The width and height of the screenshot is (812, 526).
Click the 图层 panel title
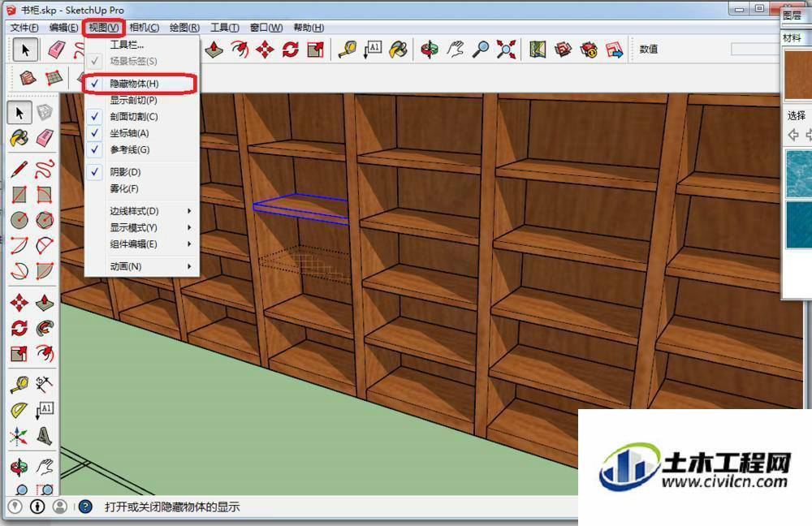tap(793, 15)
